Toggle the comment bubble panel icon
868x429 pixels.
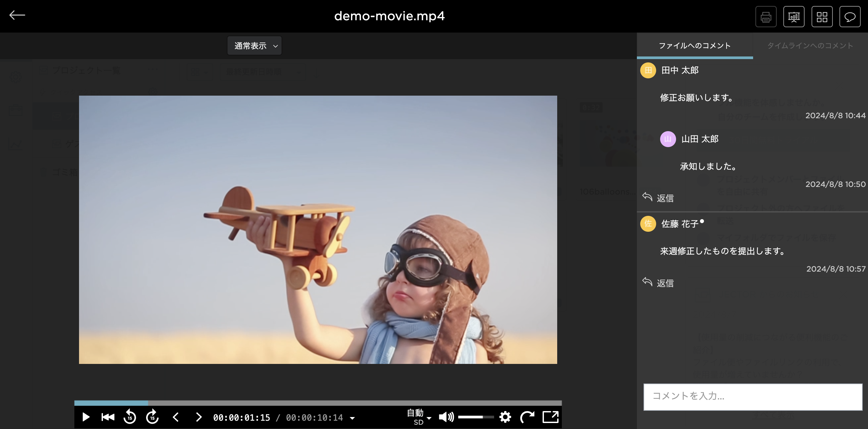click(850, 17)
